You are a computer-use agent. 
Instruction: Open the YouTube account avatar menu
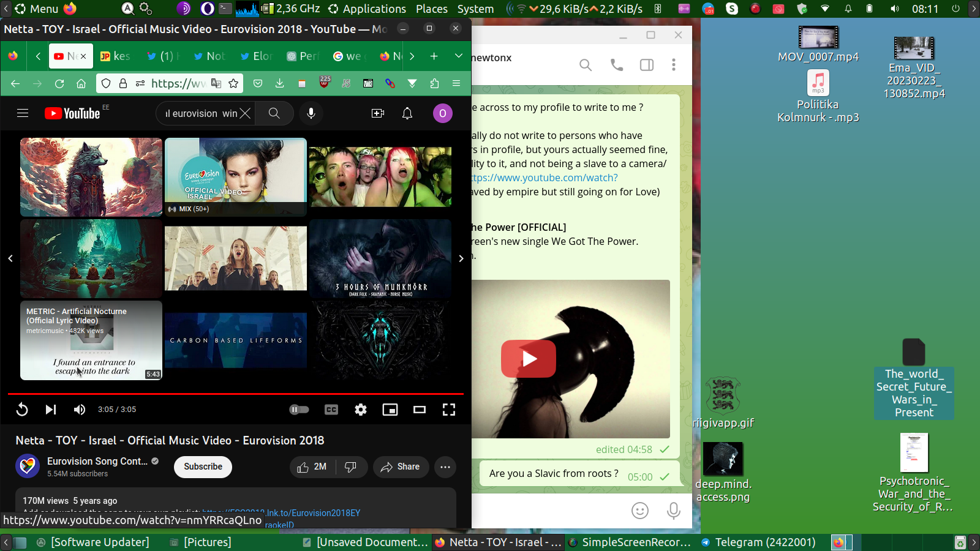tap(443, 113)
